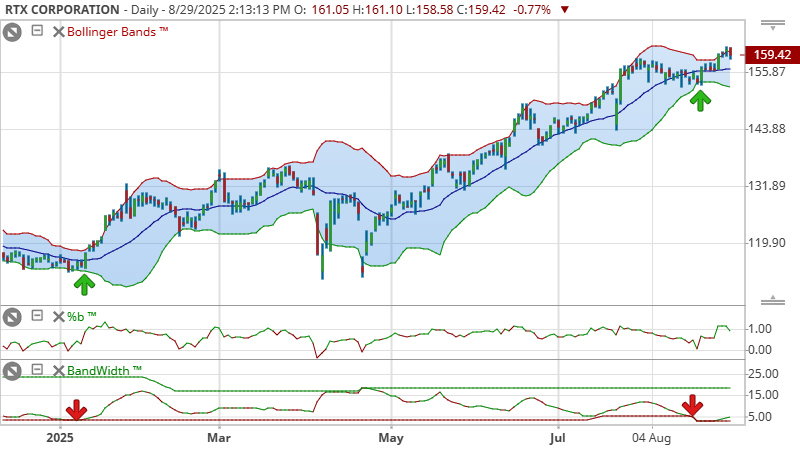800x450 pixels.
Task: Click the Jul date axis label
Action: point(558,438)
